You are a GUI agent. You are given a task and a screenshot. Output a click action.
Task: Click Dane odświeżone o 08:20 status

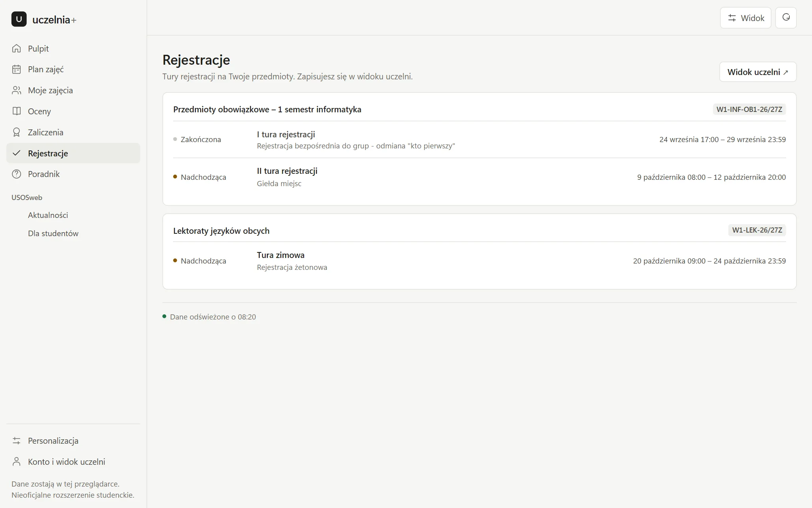coord(213,317)
